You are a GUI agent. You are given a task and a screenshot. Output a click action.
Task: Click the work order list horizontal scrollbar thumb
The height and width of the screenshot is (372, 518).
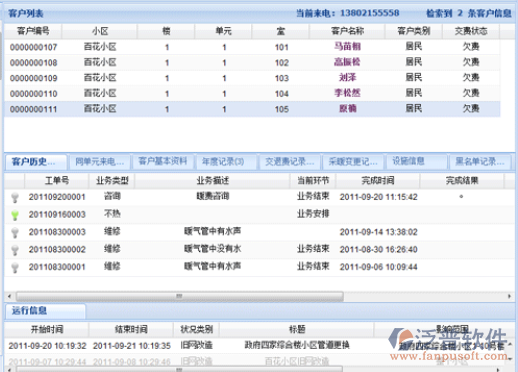(180, 296)
